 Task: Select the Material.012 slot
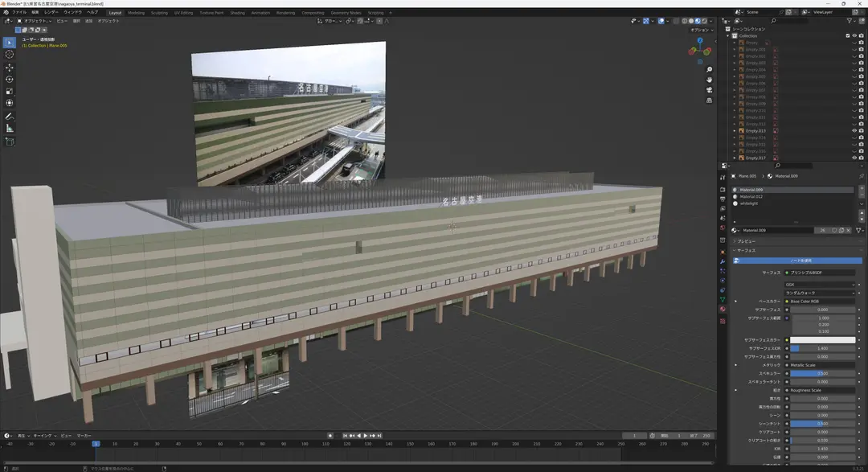point(792,197)
